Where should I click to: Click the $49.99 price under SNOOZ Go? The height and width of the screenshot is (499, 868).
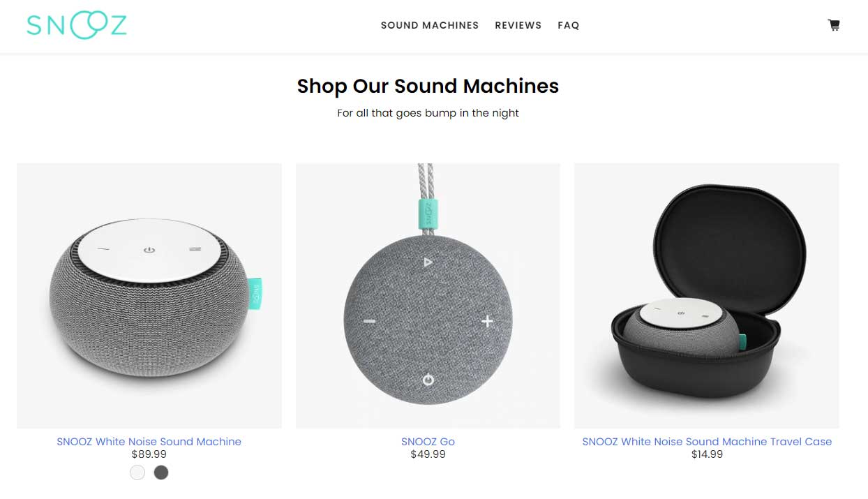point(428,454)
